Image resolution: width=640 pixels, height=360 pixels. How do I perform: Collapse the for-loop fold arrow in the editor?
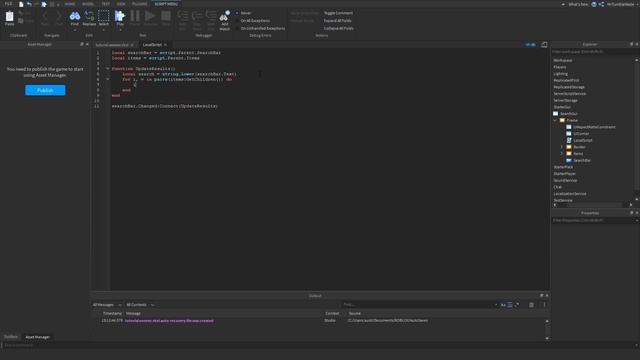tap(107, 79)
